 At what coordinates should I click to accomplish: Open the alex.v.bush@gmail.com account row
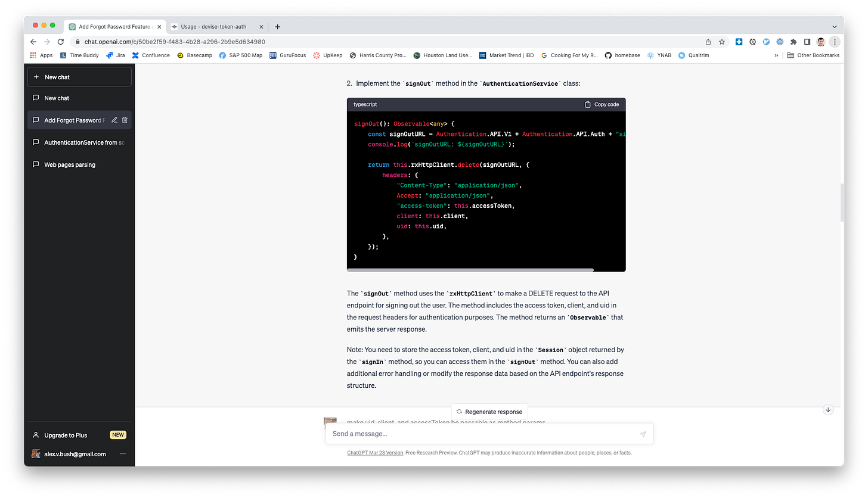(x=79, y=454)
